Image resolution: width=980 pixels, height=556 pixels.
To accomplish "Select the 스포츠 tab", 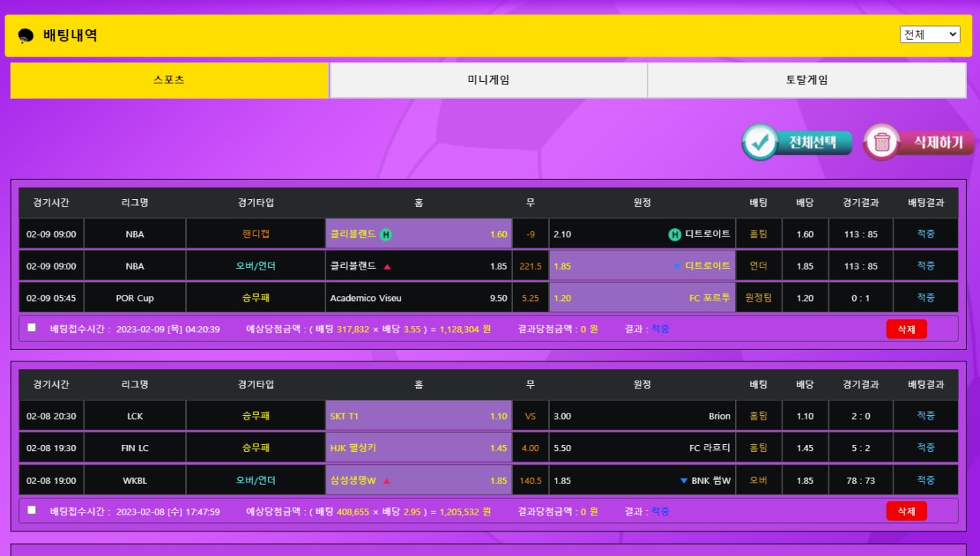I will [169, 80].
